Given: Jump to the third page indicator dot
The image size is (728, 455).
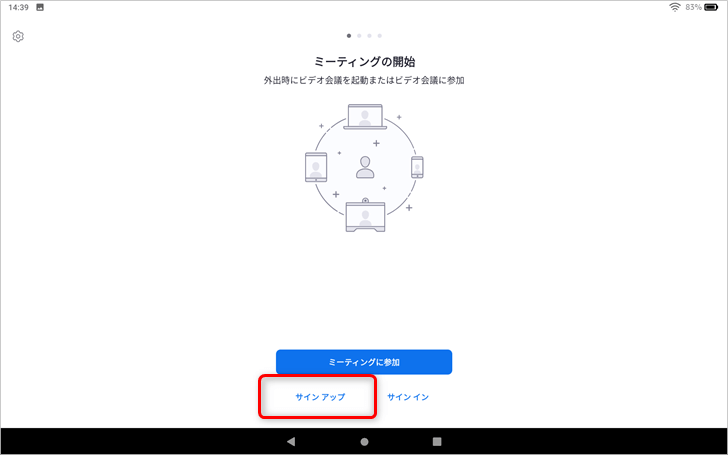Looking at the screenshot, I should click(369, 35).
